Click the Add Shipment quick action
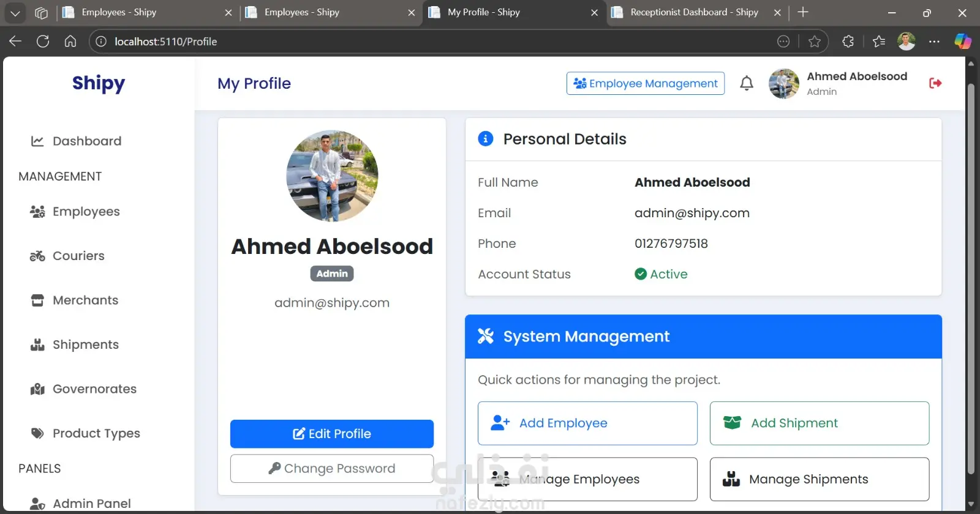This screenshot has width=980, height=514. [820, 423]
